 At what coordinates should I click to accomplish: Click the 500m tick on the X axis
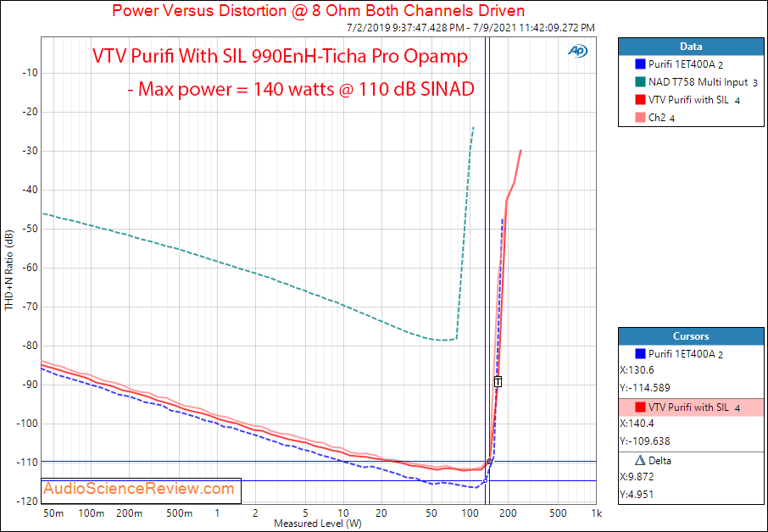pyautogui.click(x=179, y=513)
